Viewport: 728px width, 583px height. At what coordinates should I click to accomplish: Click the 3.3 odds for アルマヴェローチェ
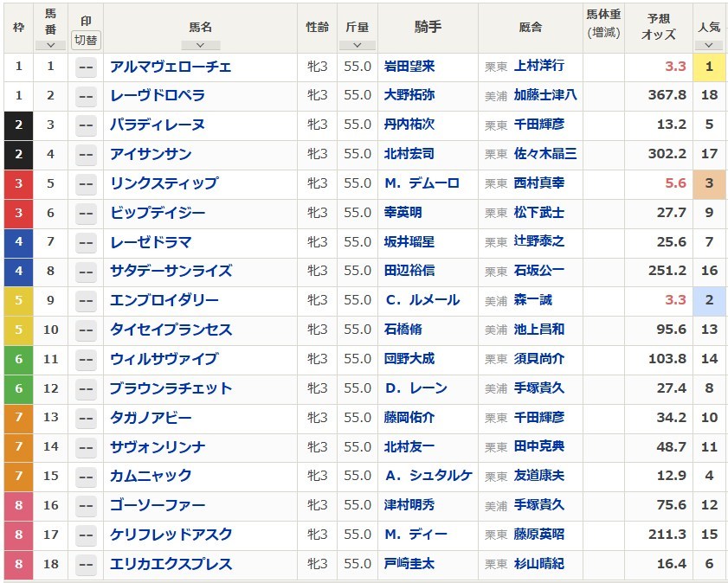pos(675,67)
